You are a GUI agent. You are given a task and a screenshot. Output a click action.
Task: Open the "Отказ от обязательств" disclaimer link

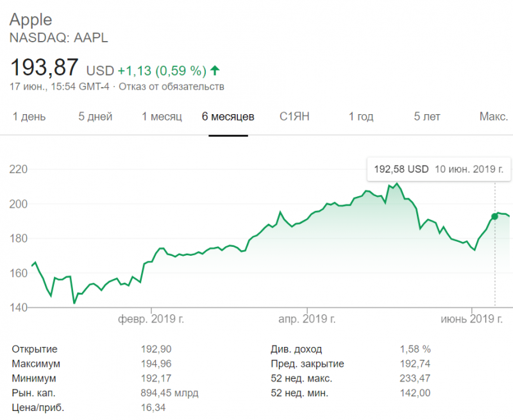pyautogui.click(x=171, y=87)
